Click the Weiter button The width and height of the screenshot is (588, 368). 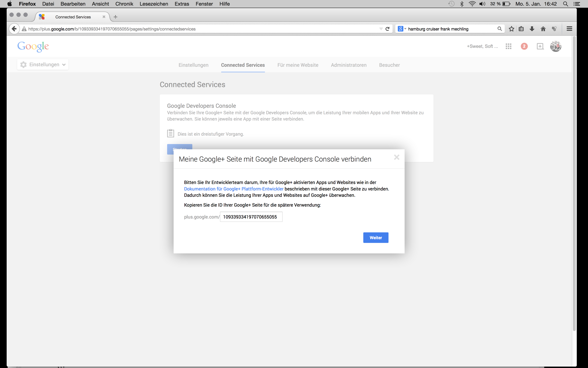point(376,238)
